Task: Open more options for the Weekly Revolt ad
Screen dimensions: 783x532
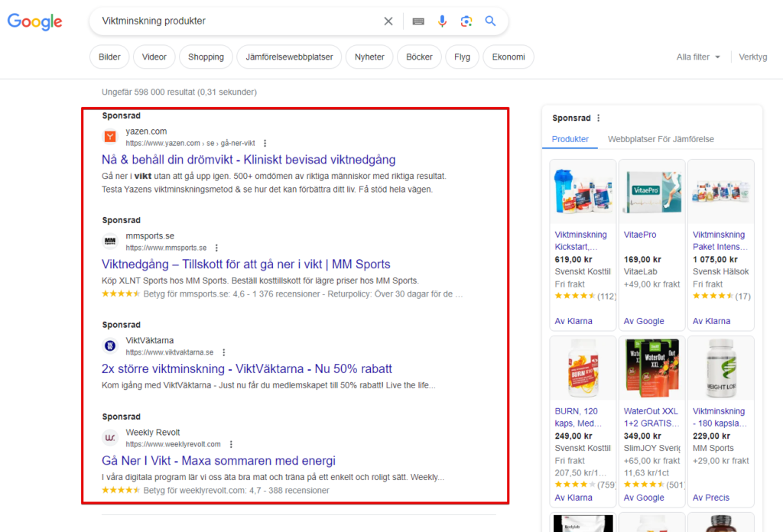Action: 231,444
